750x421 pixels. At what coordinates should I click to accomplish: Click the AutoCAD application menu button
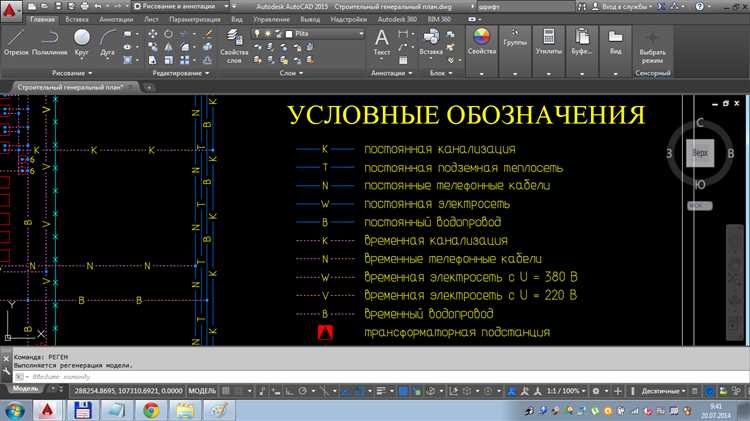10,10
